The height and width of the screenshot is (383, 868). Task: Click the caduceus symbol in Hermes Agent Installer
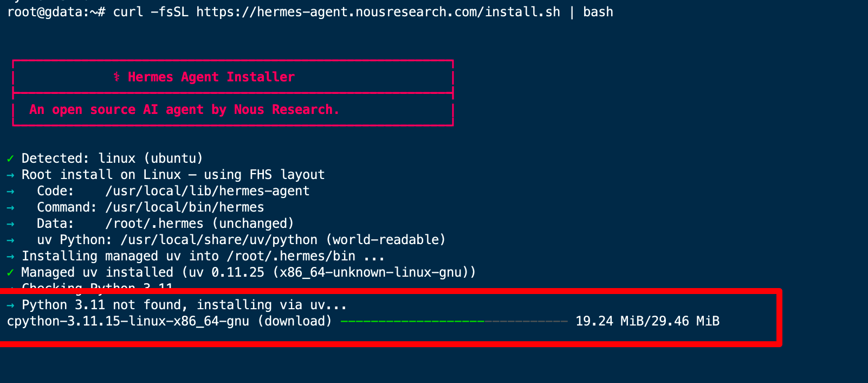click(116, 77)
